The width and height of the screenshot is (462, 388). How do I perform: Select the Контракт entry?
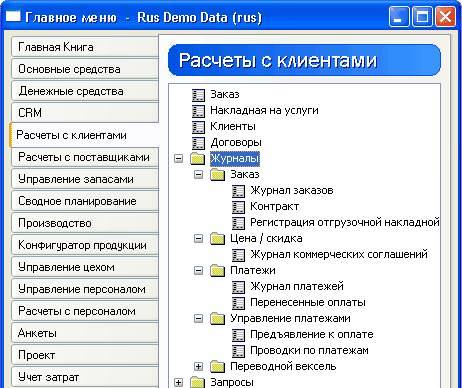(274, 206)
